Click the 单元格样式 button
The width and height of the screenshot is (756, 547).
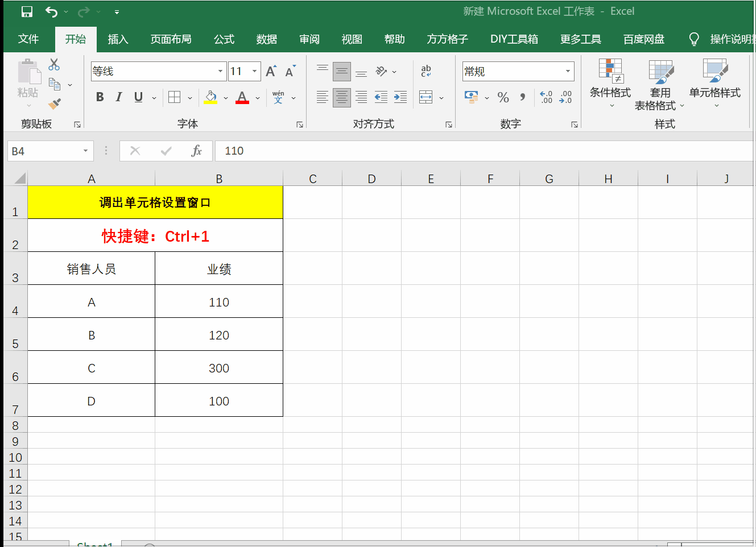click(x=714, y=84)
